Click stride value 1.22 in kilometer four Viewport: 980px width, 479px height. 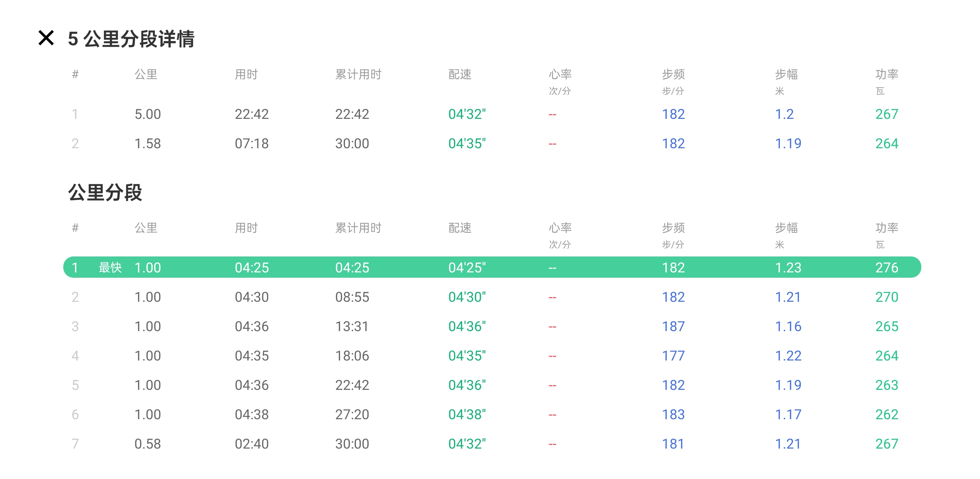point(788,356)
